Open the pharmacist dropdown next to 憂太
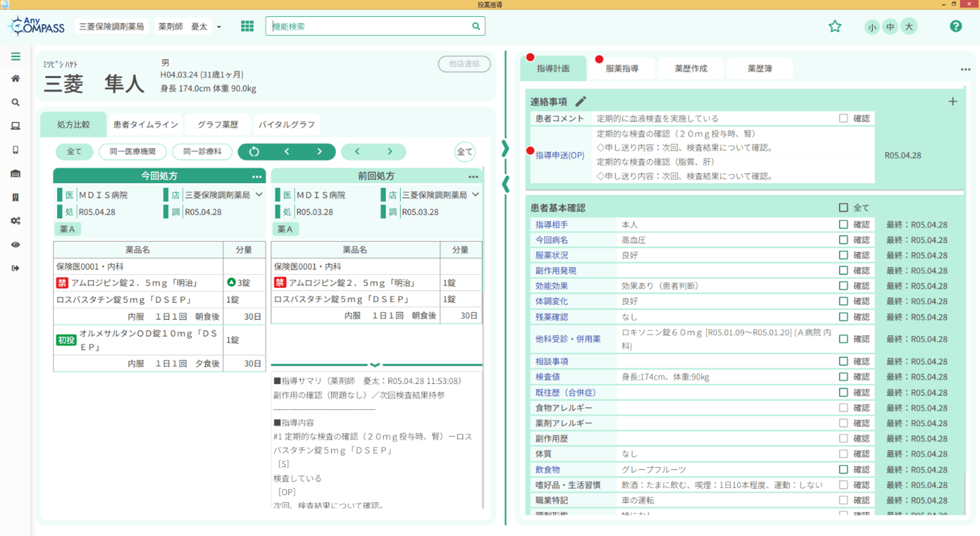980x536 pixels. click(x=218, y=27)
